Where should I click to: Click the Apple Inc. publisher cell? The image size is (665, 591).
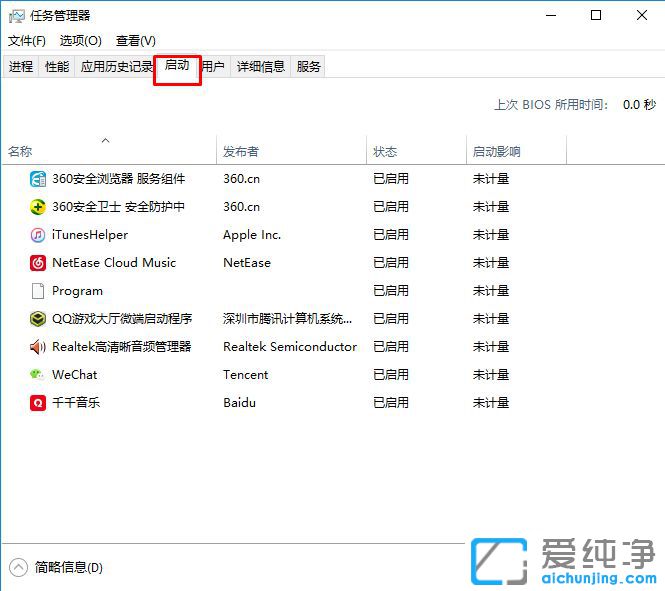252,235
